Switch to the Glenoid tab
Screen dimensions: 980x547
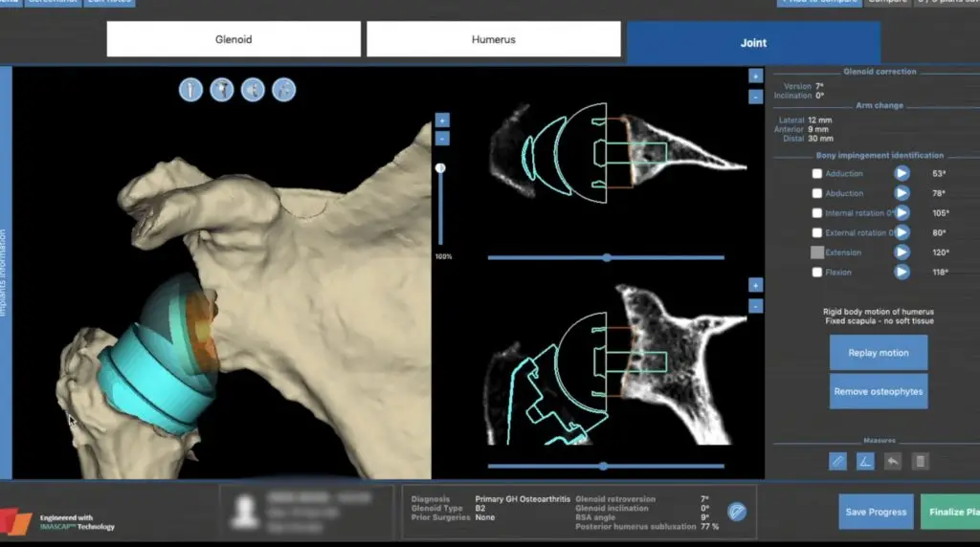[234, 40]
